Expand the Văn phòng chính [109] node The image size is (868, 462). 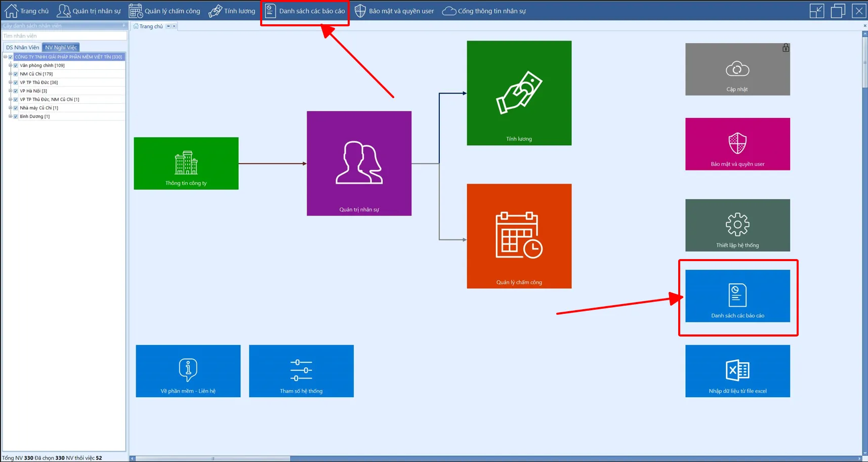[10, 65]
